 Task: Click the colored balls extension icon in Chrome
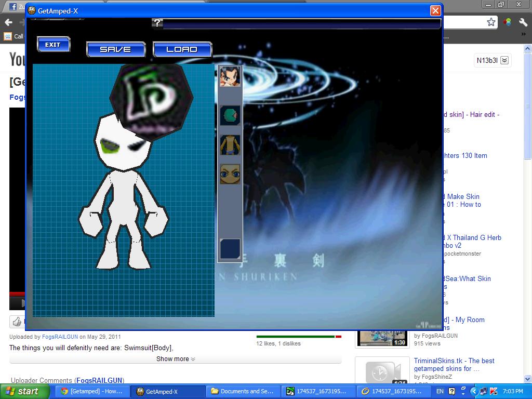(x=507, y=22)
